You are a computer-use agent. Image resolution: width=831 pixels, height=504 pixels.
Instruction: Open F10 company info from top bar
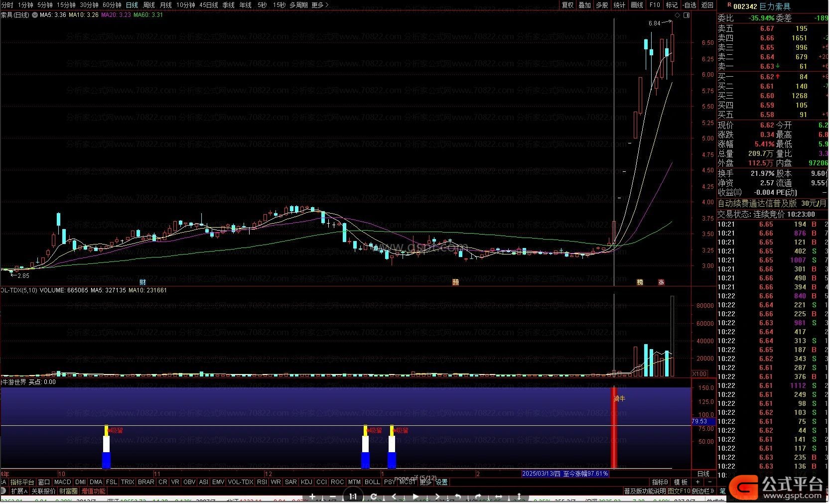coord(655,5)
